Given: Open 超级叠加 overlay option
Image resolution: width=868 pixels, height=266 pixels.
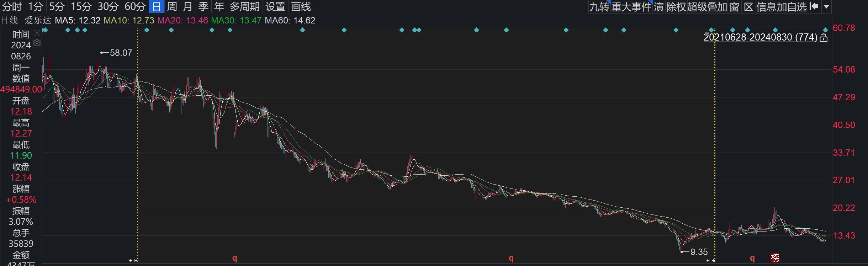Looking at the screenshot, I should (707, 7).
